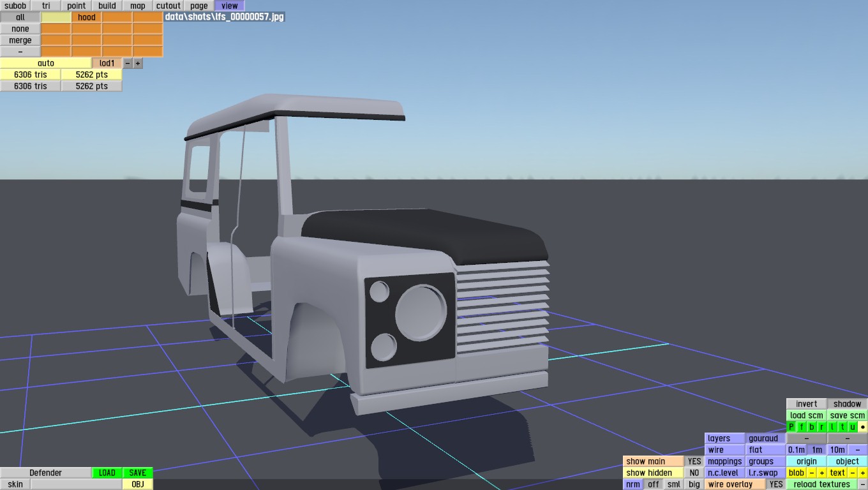Click the skin button
Viewport: 868px width, 490px height.
pos(15,484)
